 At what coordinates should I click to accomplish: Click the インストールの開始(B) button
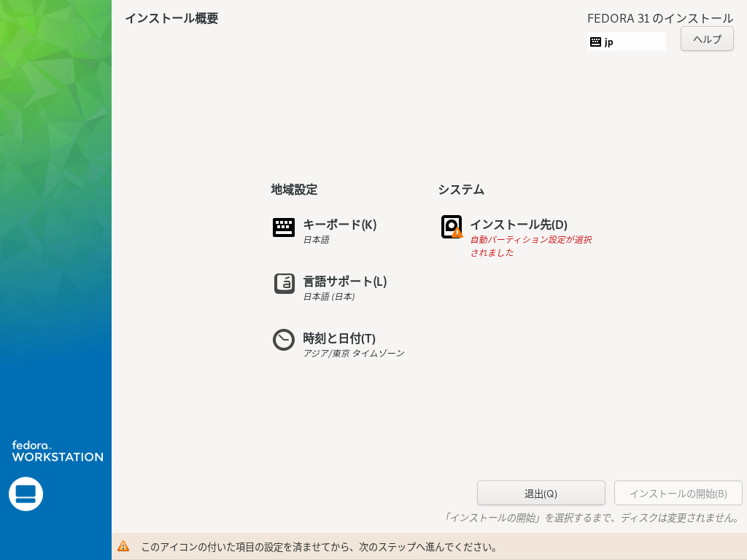(678, 494)
